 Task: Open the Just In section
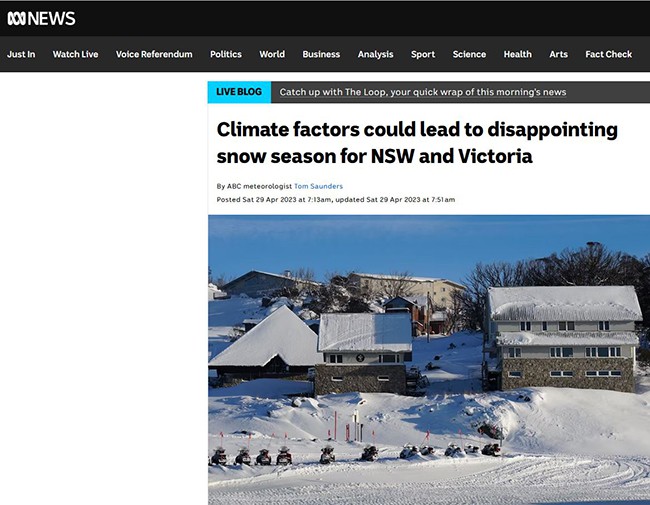21,54
